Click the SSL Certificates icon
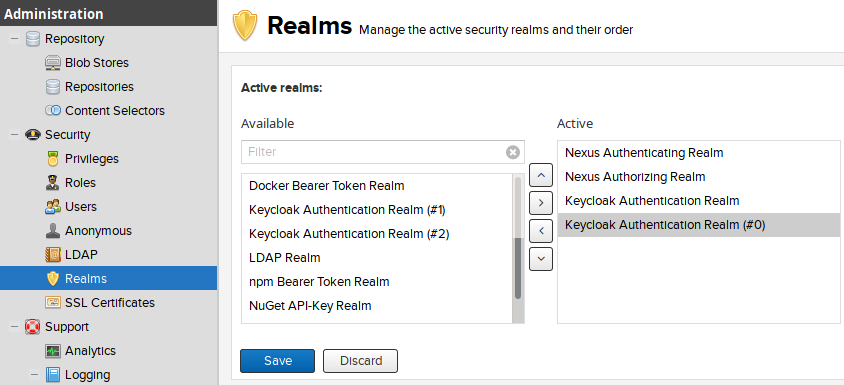844x385 pixels. [52, 303]
